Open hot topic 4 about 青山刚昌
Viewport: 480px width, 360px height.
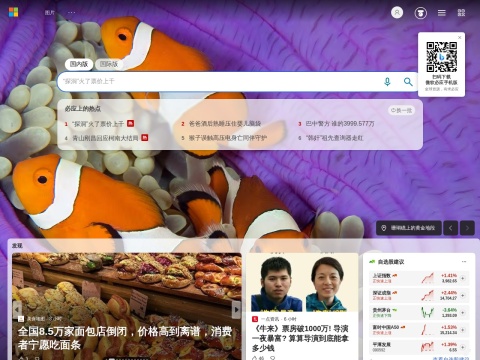[x=105, y=138]
